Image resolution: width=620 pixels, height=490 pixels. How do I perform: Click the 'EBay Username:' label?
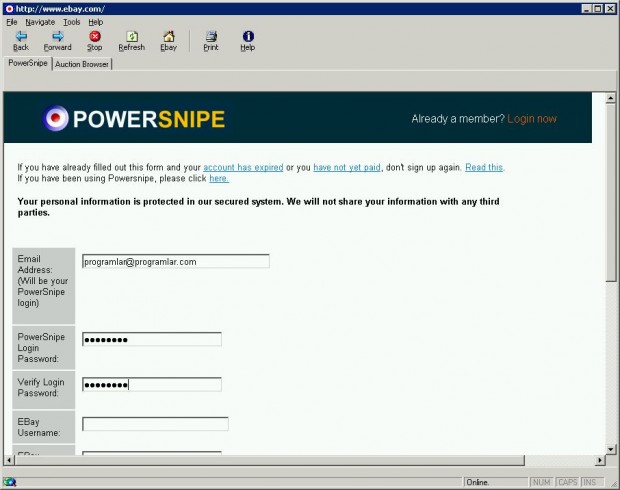pos(39,427)
